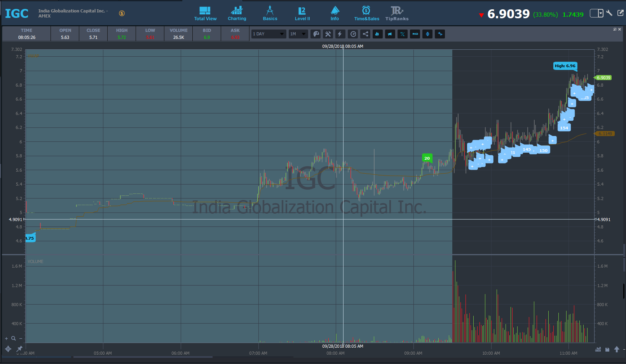Toggle the flame icon in chart toolbar
This screenshot has width=626, height=364.
(377, 34)
